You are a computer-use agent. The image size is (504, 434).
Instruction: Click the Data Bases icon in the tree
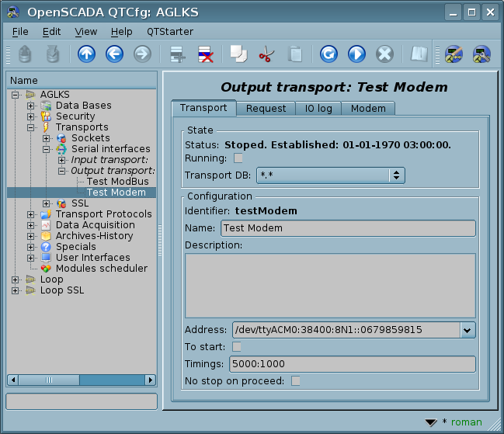(x=46, y=106)
